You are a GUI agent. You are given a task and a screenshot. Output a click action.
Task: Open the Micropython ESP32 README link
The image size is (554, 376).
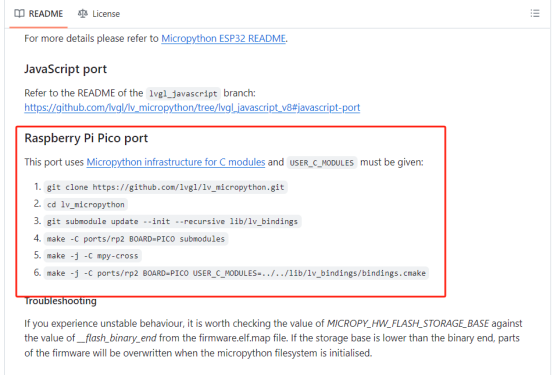tap(223, 38)
